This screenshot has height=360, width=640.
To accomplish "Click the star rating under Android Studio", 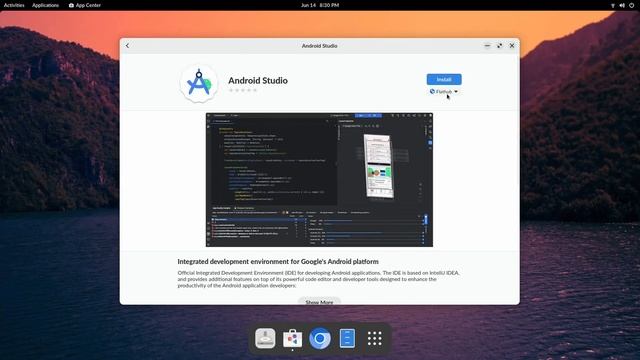I will 243,90.
